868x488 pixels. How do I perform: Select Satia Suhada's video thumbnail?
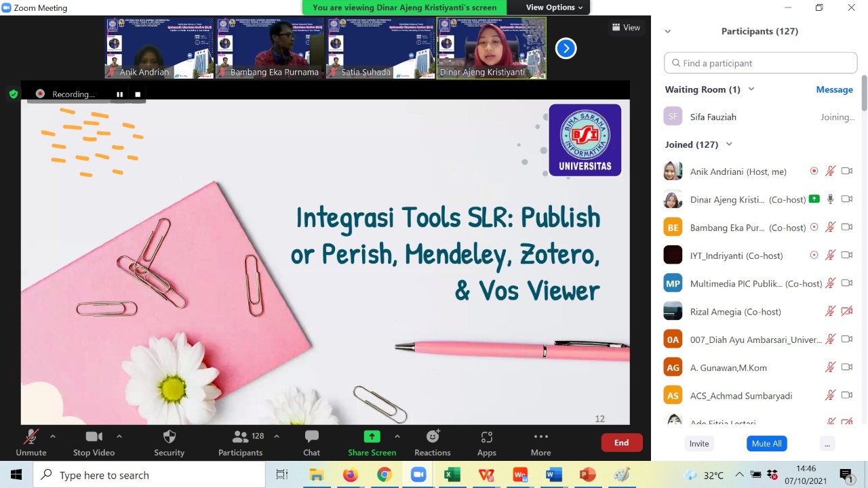[x=380, y=48]
